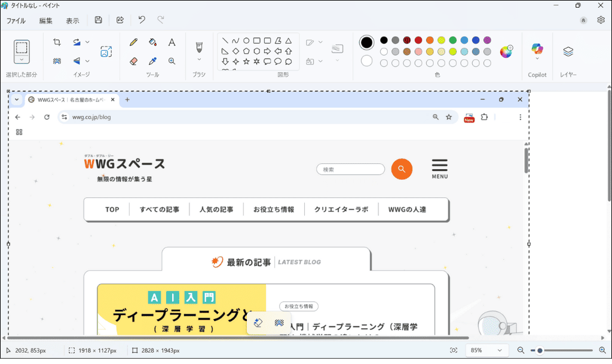Flip the image horizontally

point(76,60)
